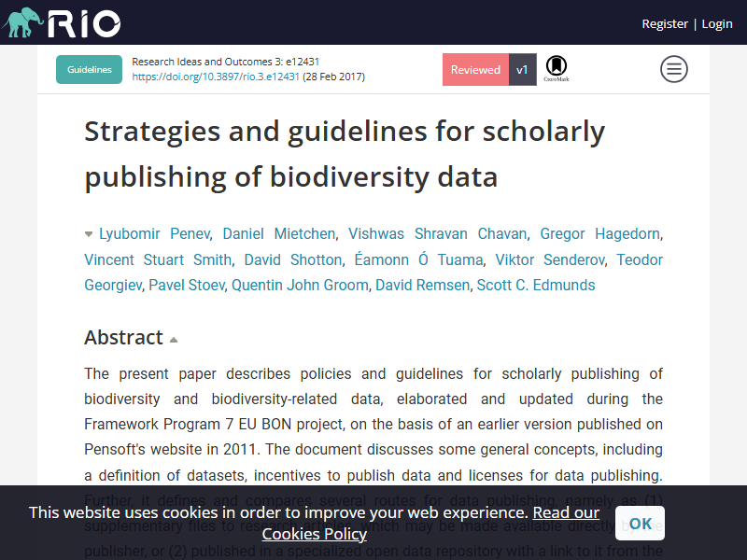
Task: Open the Register page
Action: [665, 24]
